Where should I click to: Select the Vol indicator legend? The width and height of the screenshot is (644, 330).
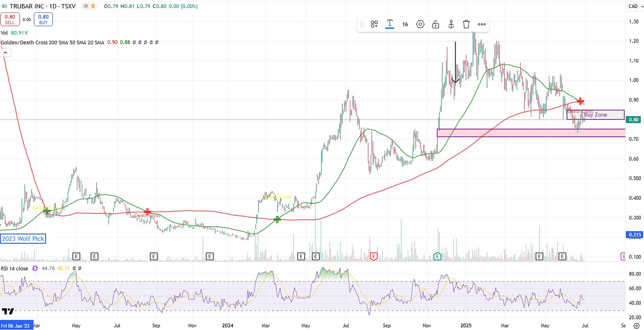point(4,32)
